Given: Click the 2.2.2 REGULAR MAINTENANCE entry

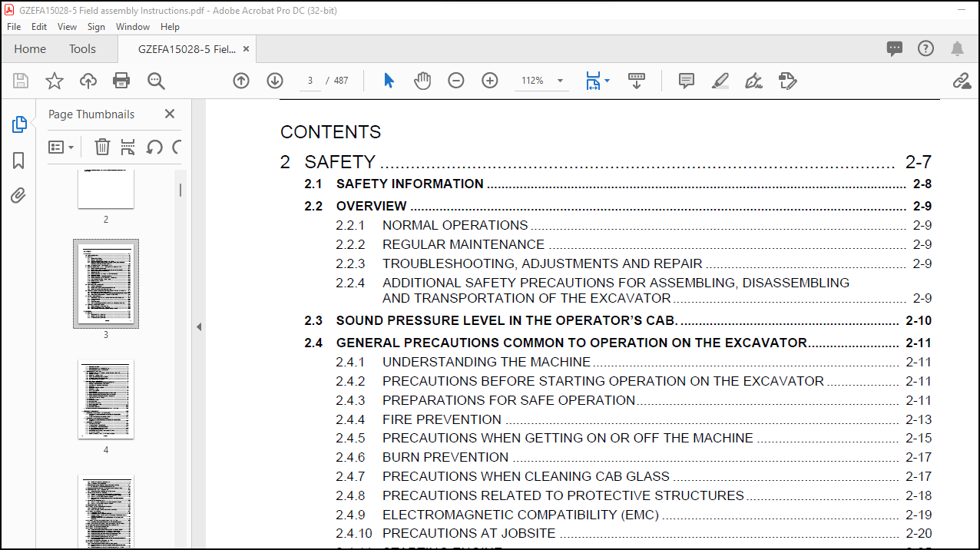Looking at the screenshot, I should pyautogui.click(x=634, y=244).
